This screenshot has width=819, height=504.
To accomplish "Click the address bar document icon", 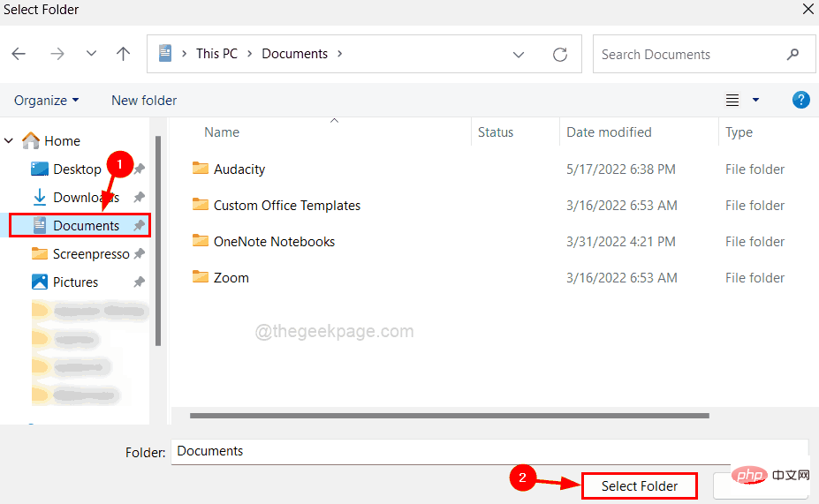I will click(x=165, y=53).
